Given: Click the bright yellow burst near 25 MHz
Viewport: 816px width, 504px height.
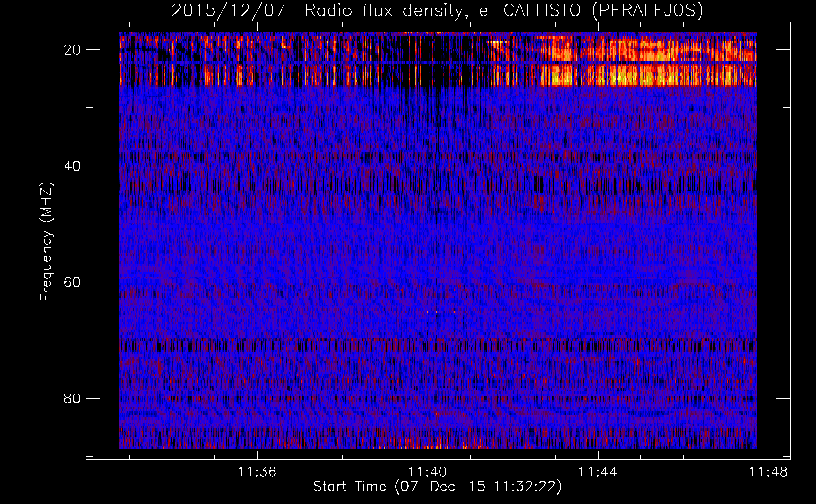Looking at the screenshot, I should [648, 75].
